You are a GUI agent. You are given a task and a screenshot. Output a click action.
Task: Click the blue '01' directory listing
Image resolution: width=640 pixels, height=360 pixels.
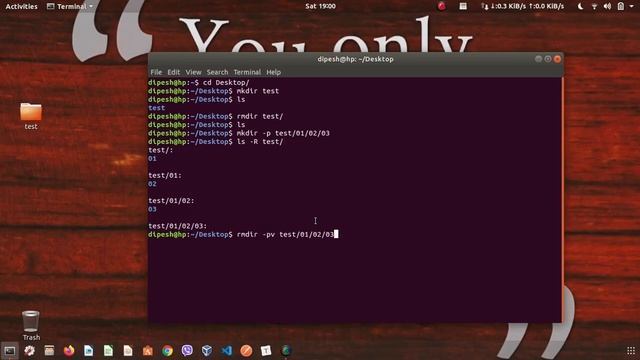(x=152, y=159)
